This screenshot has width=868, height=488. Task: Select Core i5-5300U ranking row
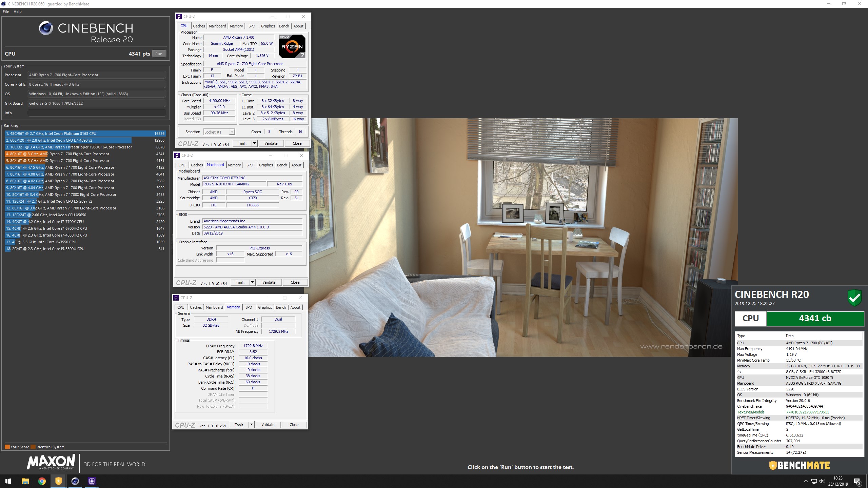pyautogui.click(x=85, y=249)
